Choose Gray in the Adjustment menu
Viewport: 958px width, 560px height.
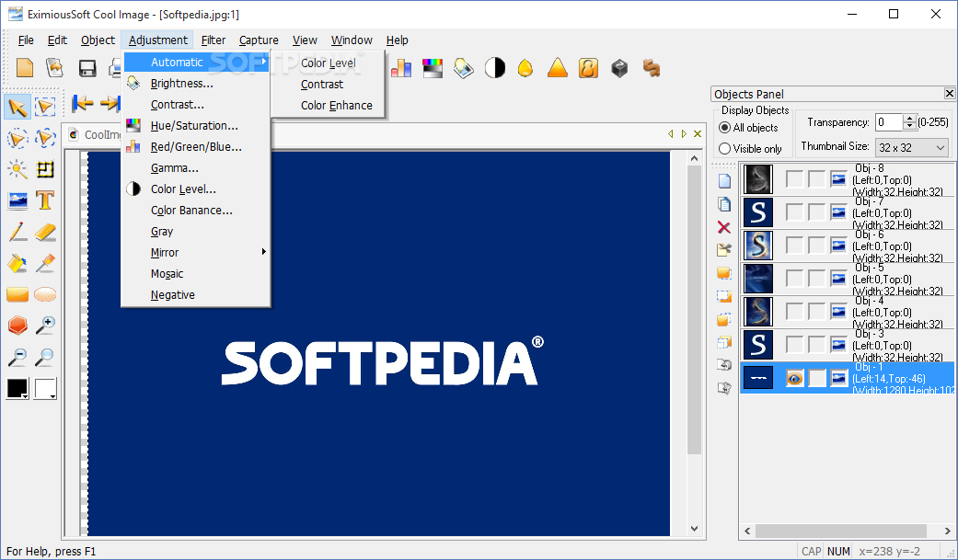tap(195, 232)
